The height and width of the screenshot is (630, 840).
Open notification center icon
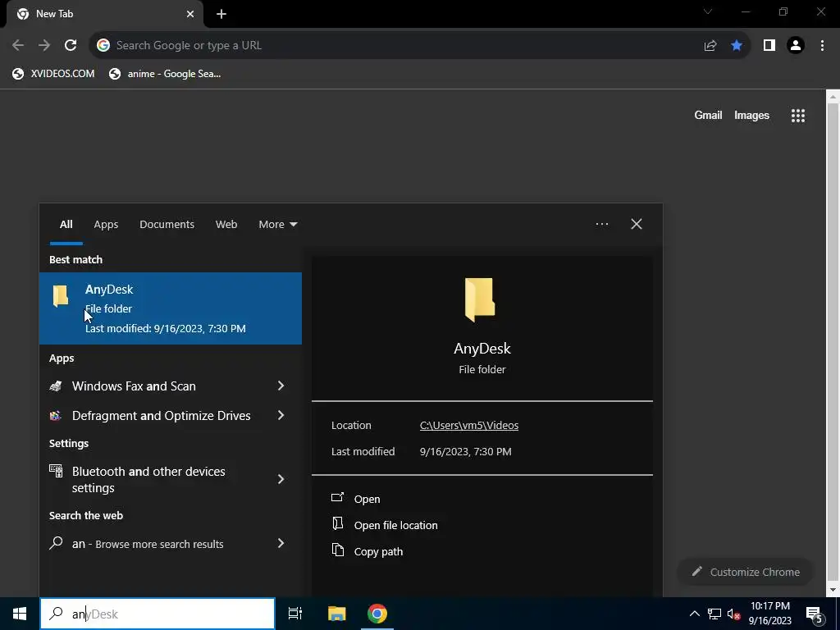pos(815,614)
